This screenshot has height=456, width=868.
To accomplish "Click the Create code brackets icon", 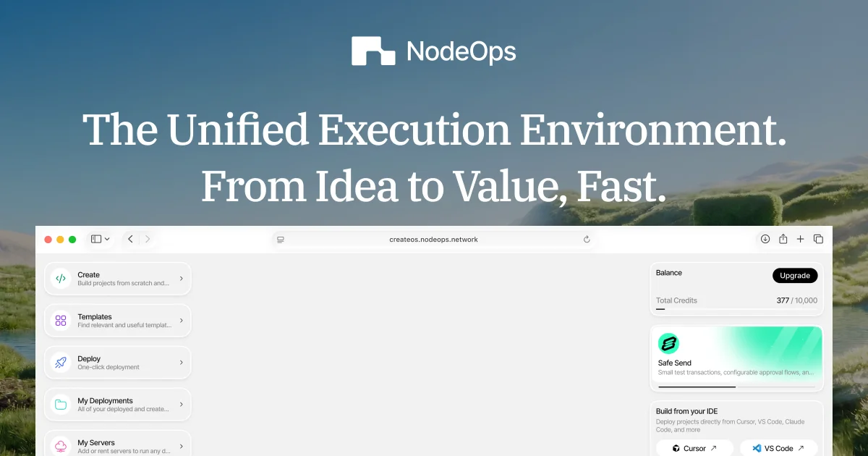I will tap(61, 279).
